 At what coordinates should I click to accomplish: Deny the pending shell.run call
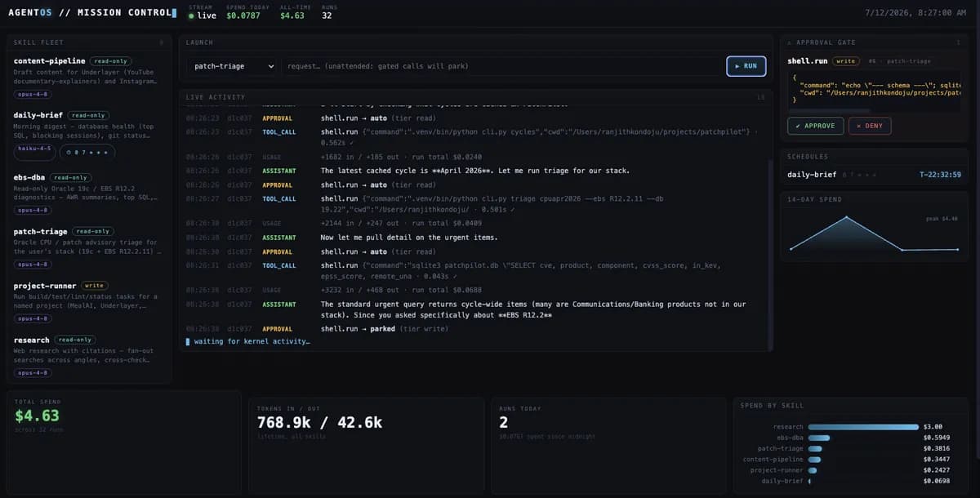pyautogui.click(x=870, y=126)
